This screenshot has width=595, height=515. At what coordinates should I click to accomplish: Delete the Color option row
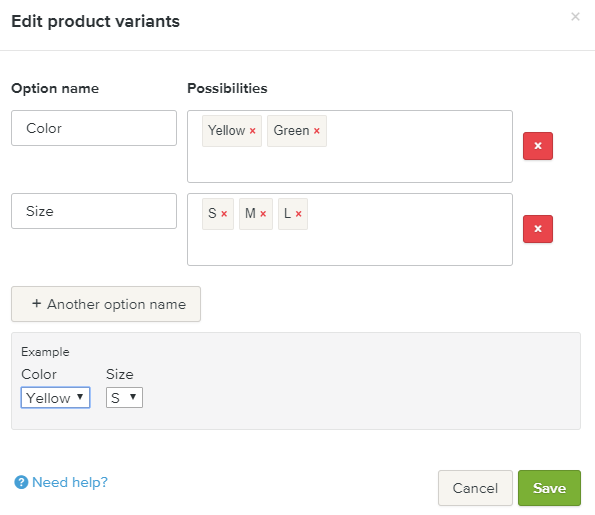pos(538,146)
